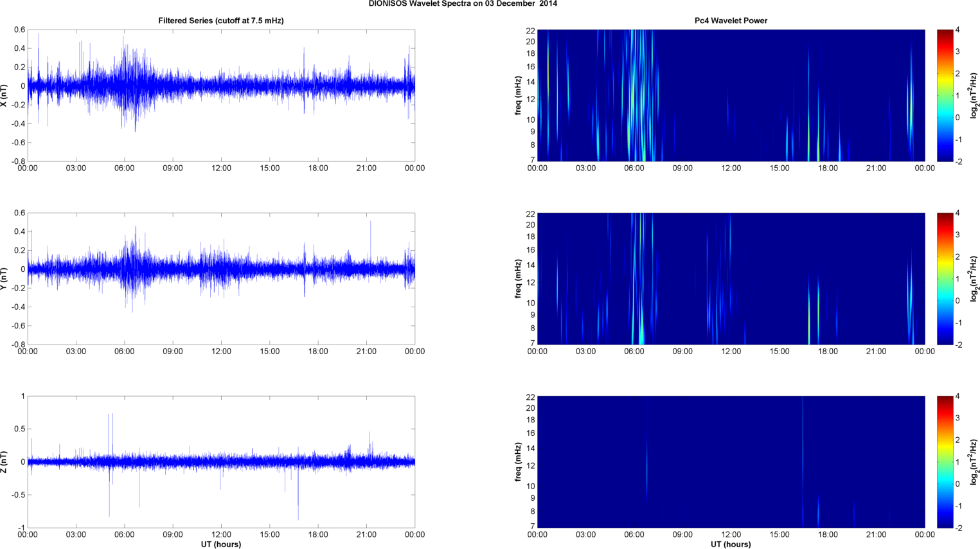Click the '18:00' tick under the Z time series
The image size is (980, 549).
point(318,535)
